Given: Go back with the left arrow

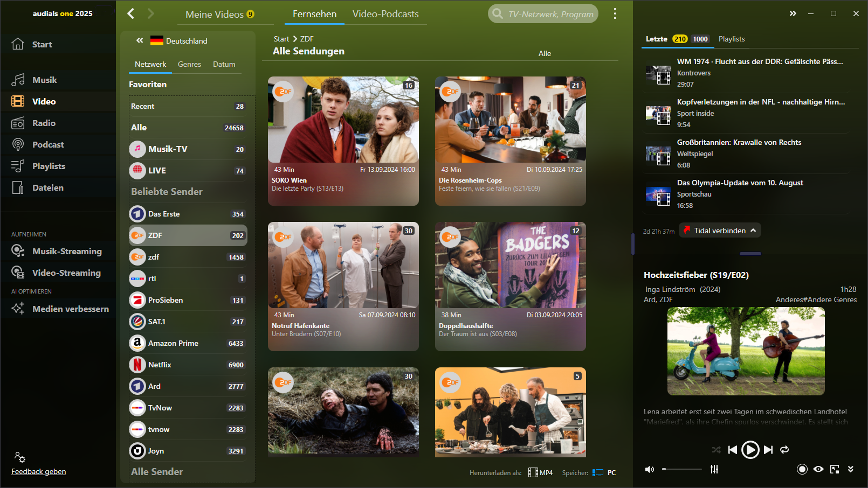Looking at the screenshot, I should click(x=130, y=13).
